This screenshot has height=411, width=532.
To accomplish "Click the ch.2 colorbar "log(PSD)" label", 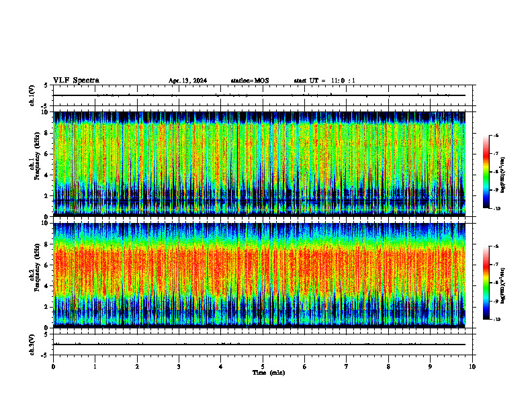I will pos(503,285).
